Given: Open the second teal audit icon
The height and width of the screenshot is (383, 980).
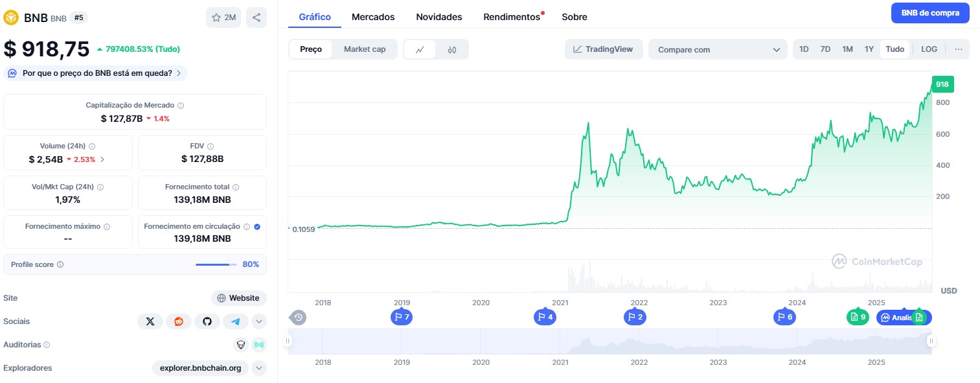Looking at the screenshot, I should pos(259,345).
